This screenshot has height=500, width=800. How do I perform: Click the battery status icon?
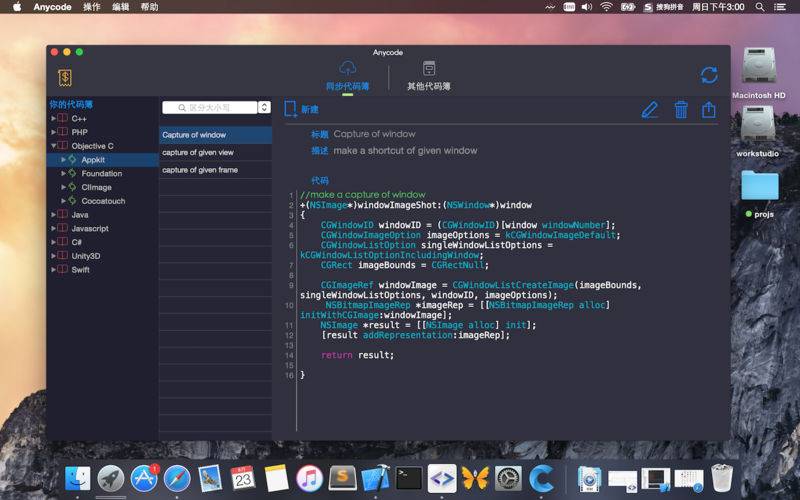(628, 7)
